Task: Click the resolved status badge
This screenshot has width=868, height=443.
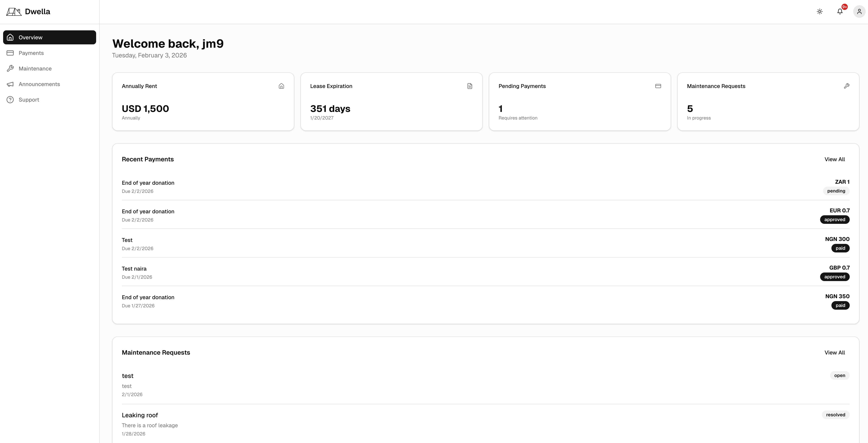Action: [835, 415]
